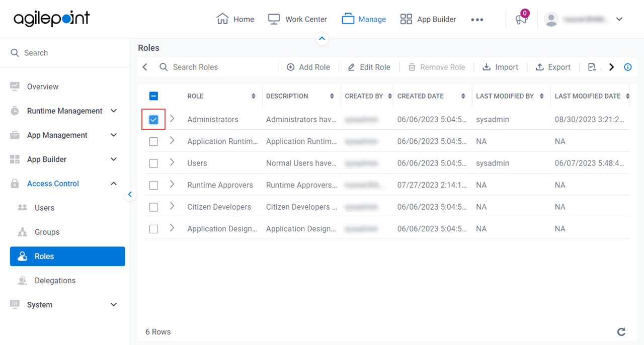Go back using the left arrow in Roles toolbar
This screenshot has width=644, height=345.
pos(145,67)
